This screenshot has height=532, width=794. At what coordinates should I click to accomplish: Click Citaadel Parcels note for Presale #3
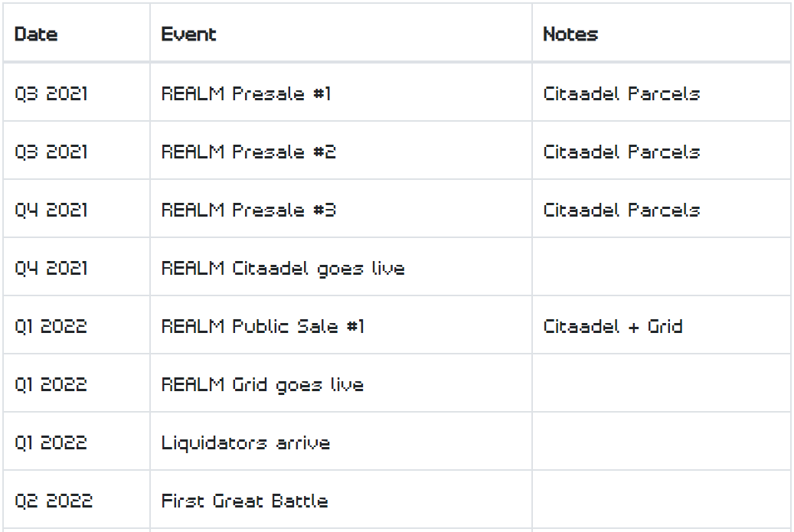coord(621,210)
